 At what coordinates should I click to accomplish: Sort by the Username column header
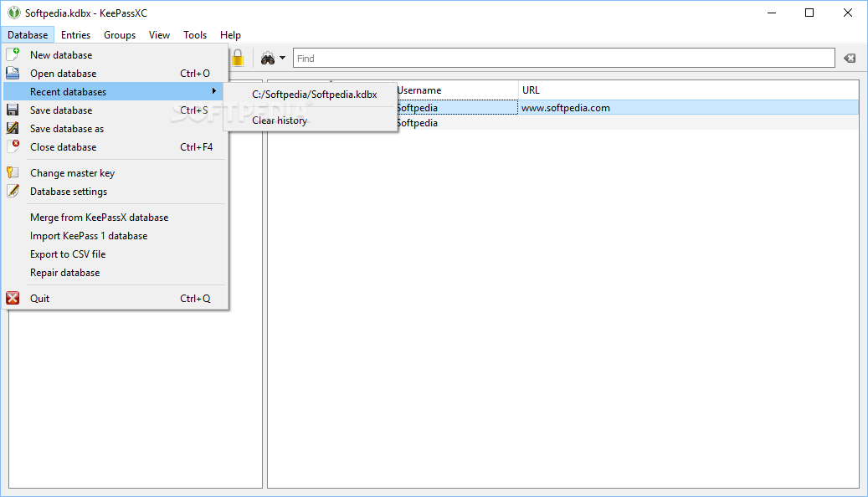(457, 90)
